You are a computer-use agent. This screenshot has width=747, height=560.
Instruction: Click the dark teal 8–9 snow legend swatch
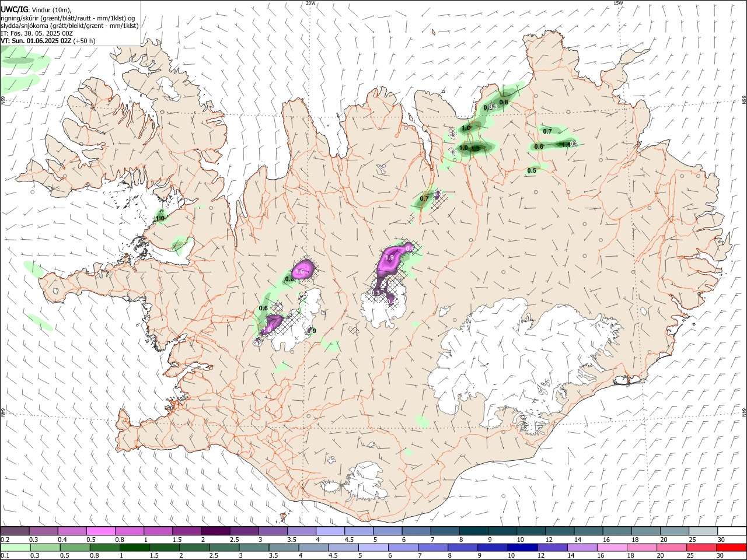(x=473, y=531)
